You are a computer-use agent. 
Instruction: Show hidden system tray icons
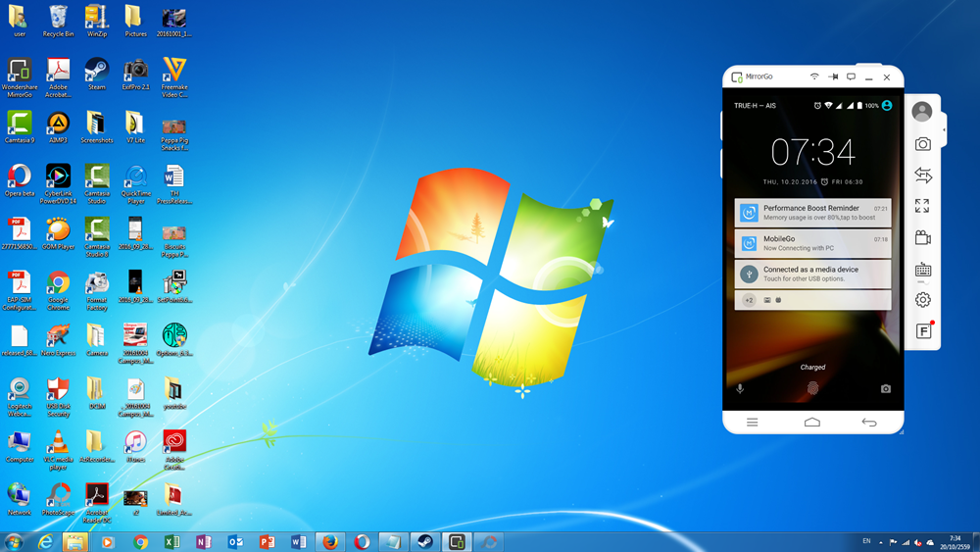tap(881, 542)
